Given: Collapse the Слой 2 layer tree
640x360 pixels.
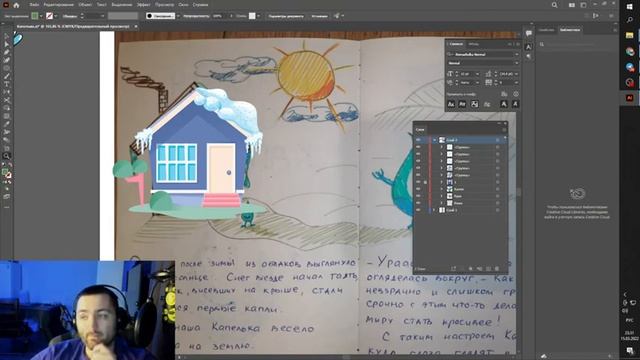Looking at the screenshot, I should click(434, 140).
